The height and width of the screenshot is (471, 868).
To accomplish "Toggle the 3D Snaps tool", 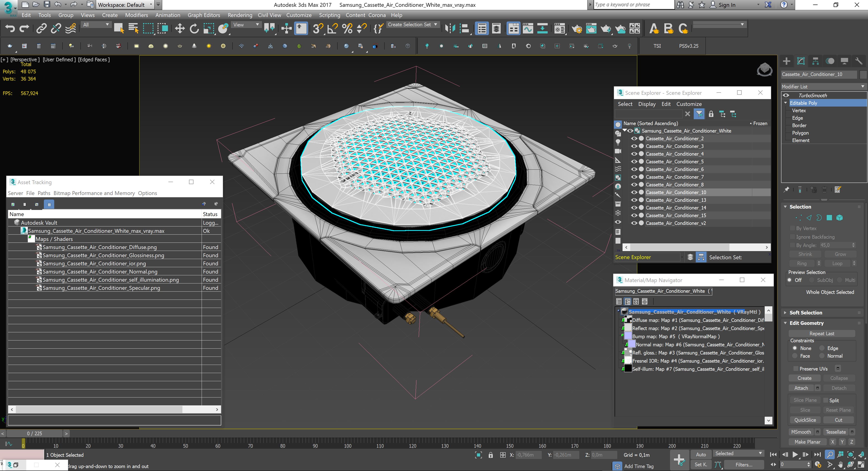I will 317,29.
